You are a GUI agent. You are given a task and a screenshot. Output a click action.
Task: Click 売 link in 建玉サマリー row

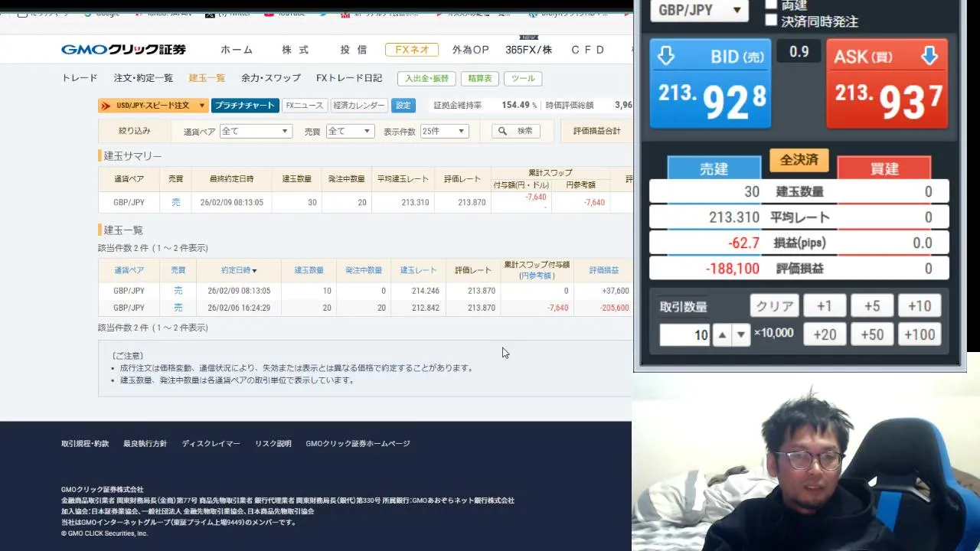pyautogui.click(x=176, y=202)
